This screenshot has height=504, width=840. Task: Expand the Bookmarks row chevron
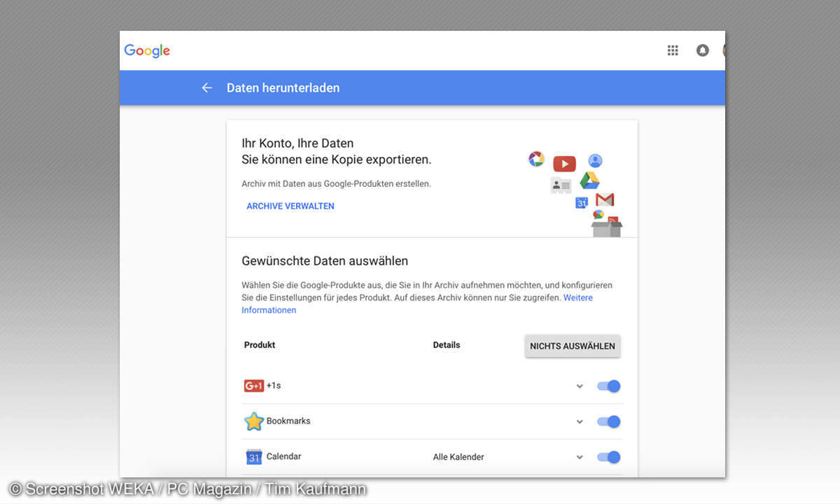pos(580,421)
